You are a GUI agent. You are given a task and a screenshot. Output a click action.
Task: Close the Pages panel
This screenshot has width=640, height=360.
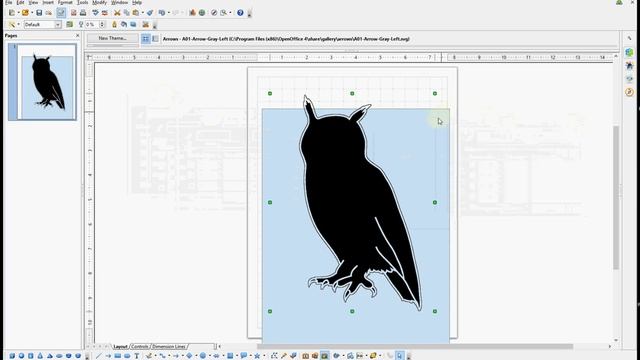78,36
